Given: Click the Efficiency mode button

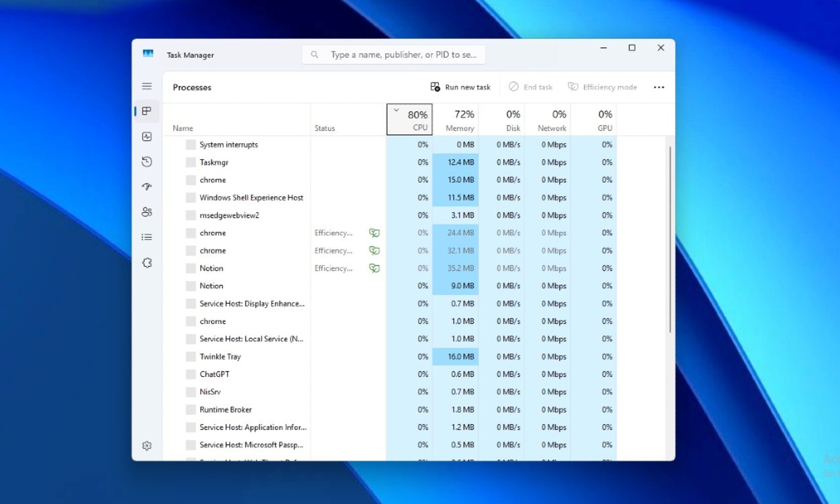Looking at the screenshot, I should coord(602,87).
